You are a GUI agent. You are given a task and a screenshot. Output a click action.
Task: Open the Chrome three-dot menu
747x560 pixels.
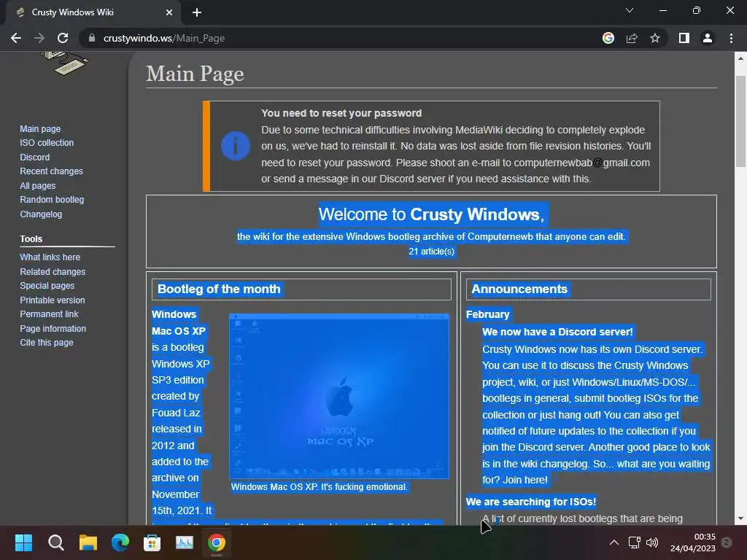pyautogui.click(x=731, y=38)
